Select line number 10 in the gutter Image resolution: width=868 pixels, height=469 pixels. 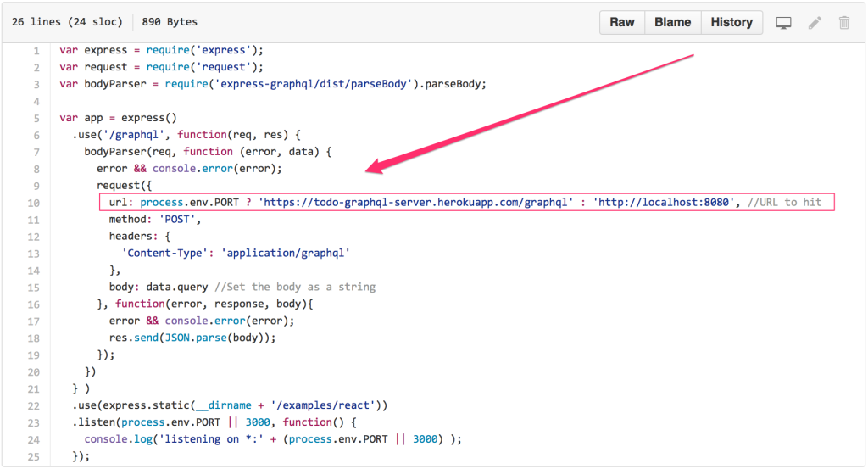pyautogui.click(x=34, y=203)
